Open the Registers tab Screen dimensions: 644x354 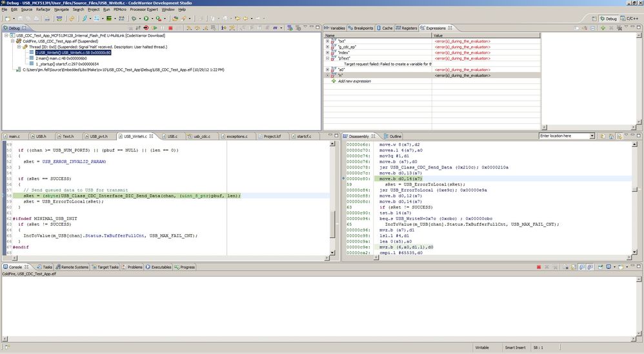(408, 28)
